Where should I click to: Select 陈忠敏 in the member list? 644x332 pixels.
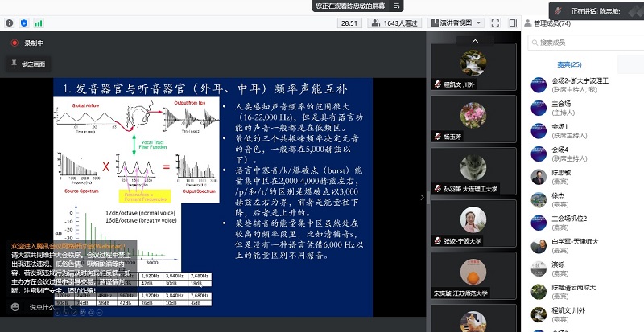coord(563,173)
